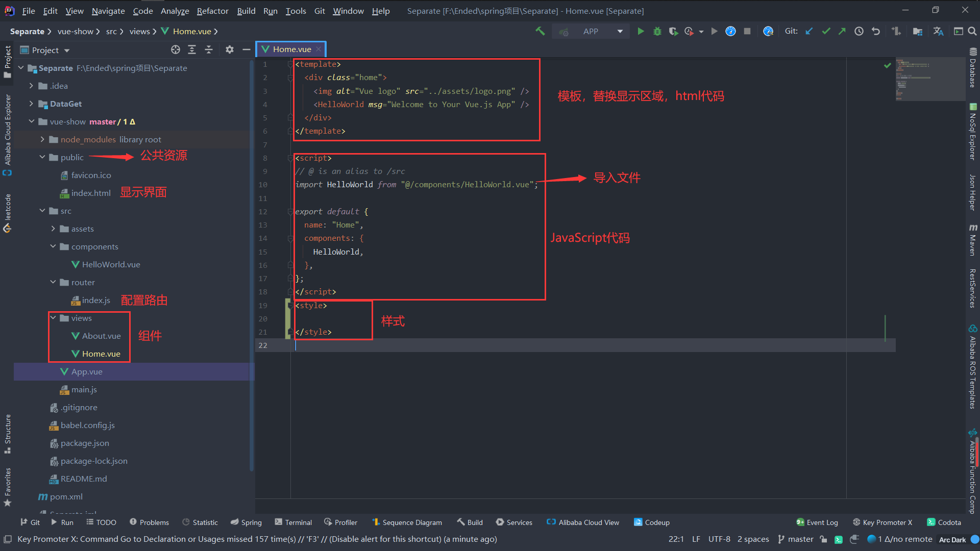Screen dimensions: 980x551
Task: Open the Maven side panel
Action: (x=973, y=240)
